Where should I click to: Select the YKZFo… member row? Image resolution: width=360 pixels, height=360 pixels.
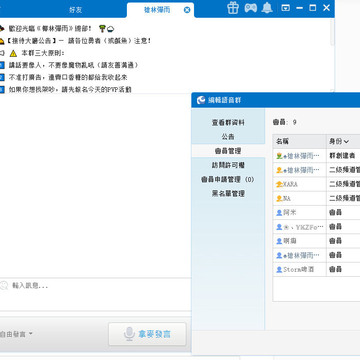point(316,227)
